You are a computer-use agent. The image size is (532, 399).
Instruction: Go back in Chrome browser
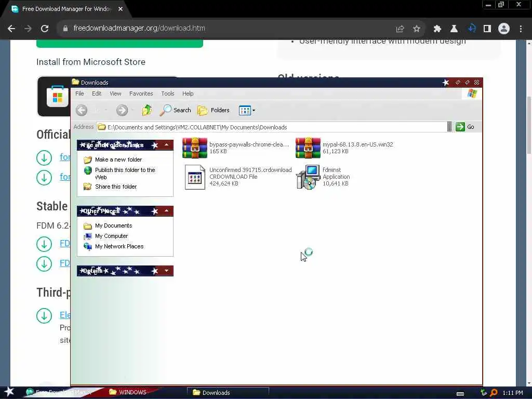point(11,29)
